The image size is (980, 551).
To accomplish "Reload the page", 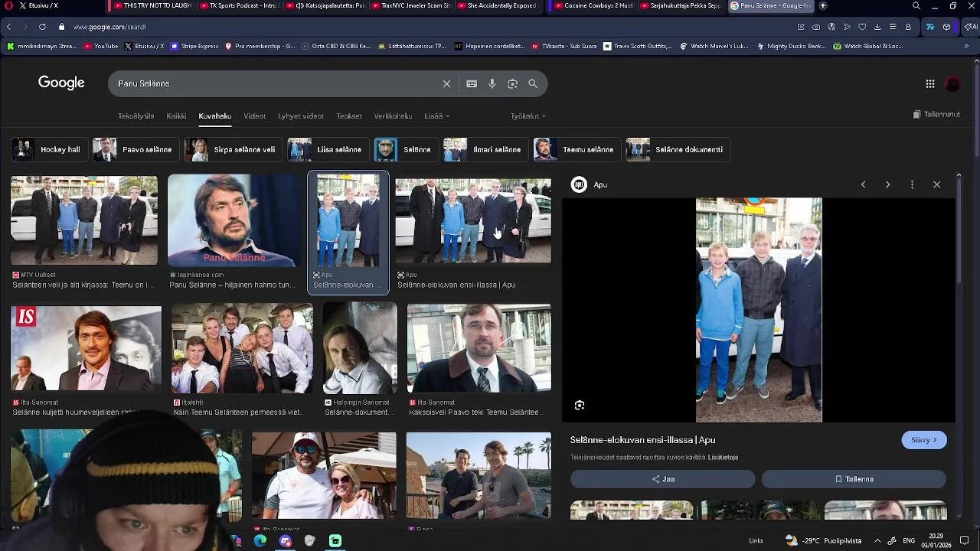I will click(x=42, y=27).
